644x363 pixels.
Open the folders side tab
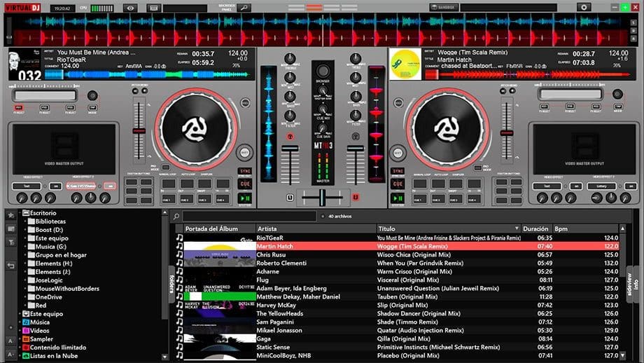(x=171, y=285)
